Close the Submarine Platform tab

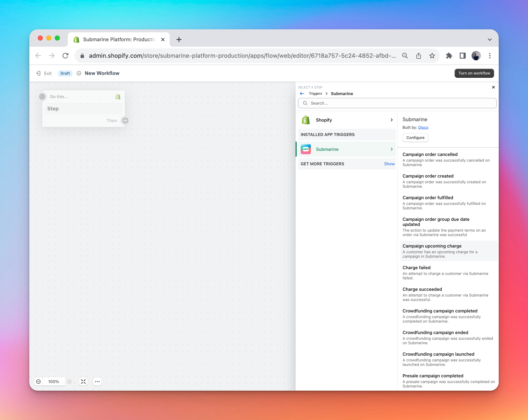click(163, 39)
